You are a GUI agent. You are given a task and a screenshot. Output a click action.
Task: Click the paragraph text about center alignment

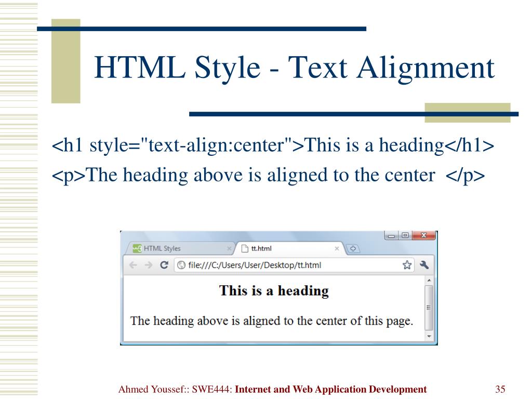point(270,320)
